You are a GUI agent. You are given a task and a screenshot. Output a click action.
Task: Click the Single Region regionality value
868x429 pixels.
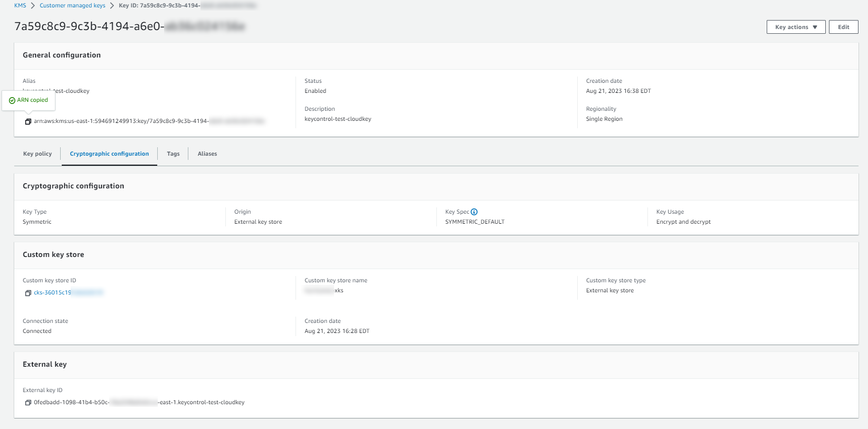(604, 119)
